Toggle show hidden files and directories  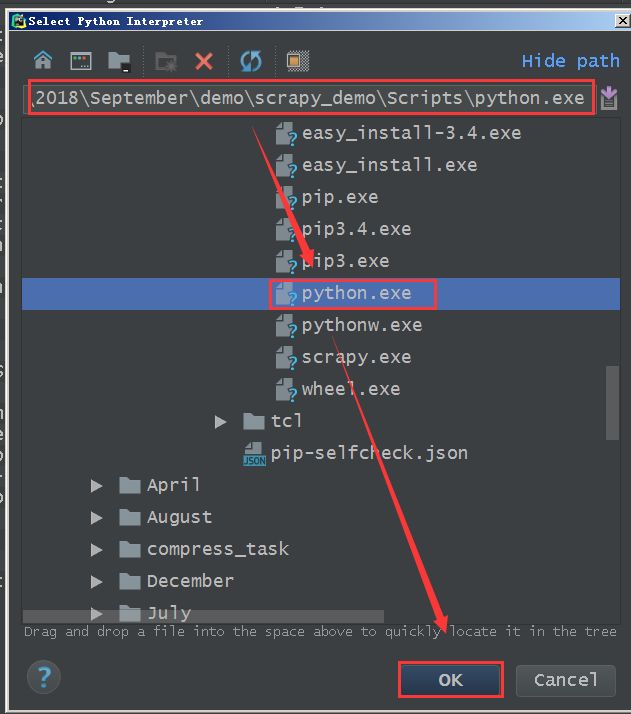point(298,61)
